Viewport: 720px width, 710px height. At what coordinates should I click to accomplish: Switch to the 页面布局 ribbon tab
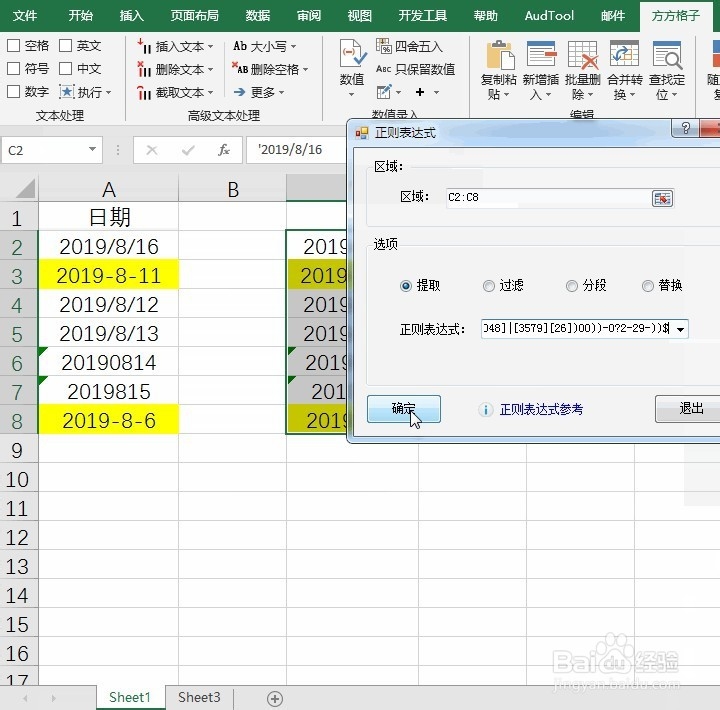click(x=195, y=16)
